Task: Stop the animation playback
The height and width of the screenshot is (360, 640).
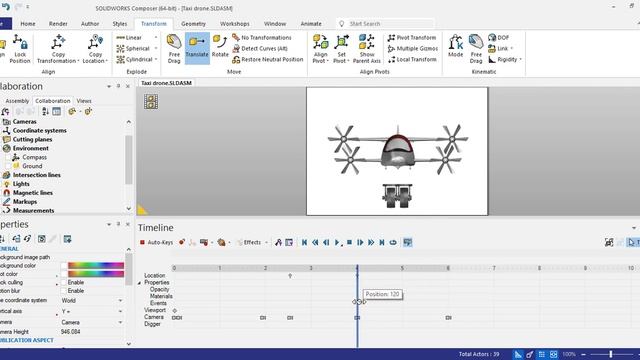Action: point(349,242)
